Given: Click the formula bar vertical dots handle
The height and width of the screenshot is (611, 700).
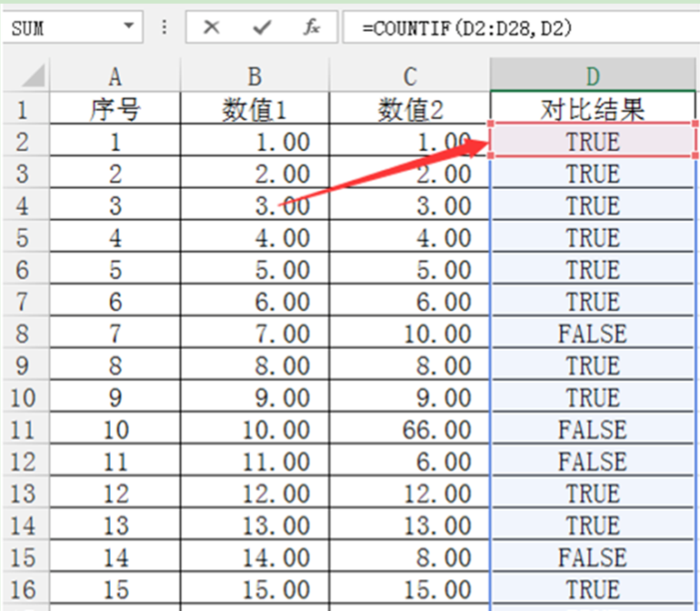Looking at the screenshot, I should 165,27.
